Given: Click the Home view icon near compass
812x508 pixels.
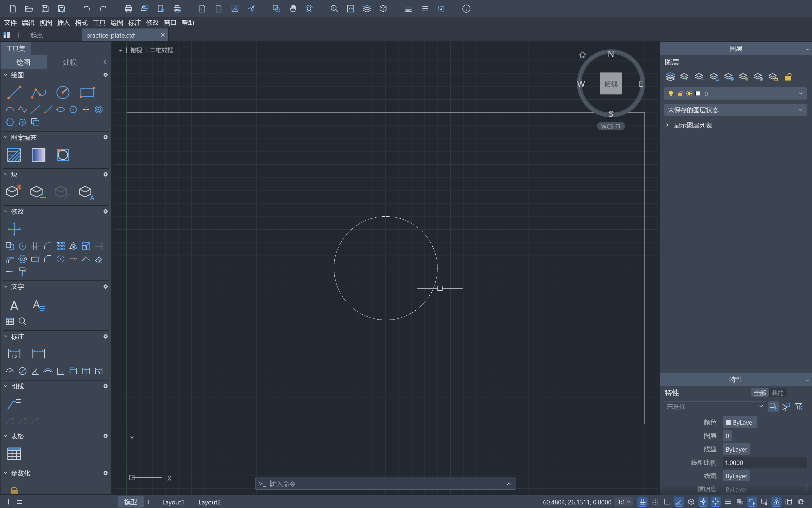Looking at the screenshot, I should [x=583, y=55].
